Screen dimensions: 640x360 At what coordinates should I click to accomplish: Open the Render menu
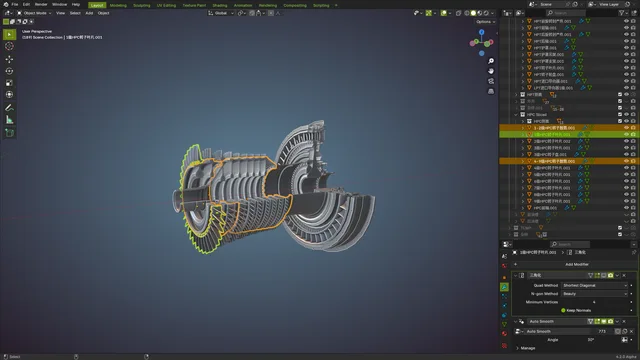click(x=41, y=4)
